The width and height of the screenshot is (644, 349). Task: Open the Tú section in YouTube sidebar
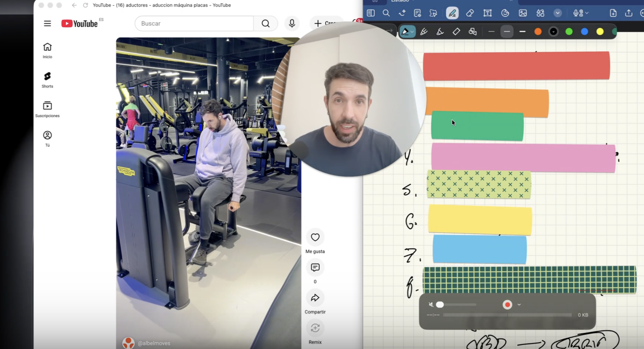point(47,139)
